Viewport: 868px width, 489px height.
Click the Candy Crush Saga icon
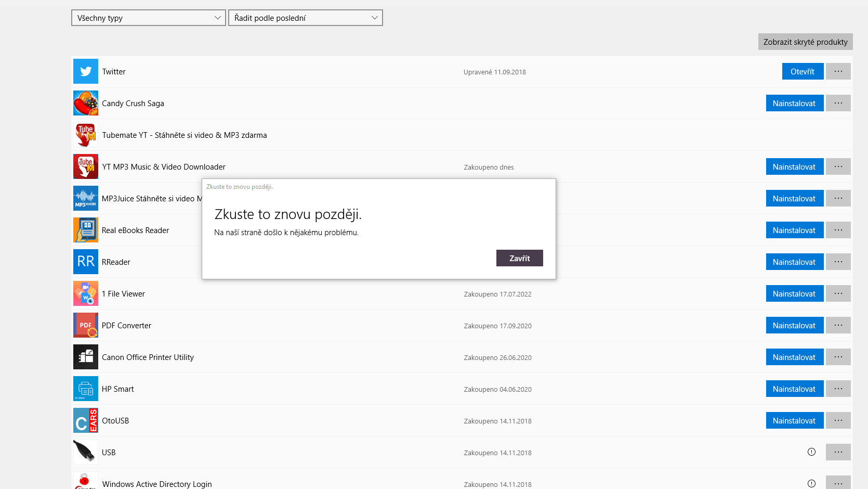(86, 103)
